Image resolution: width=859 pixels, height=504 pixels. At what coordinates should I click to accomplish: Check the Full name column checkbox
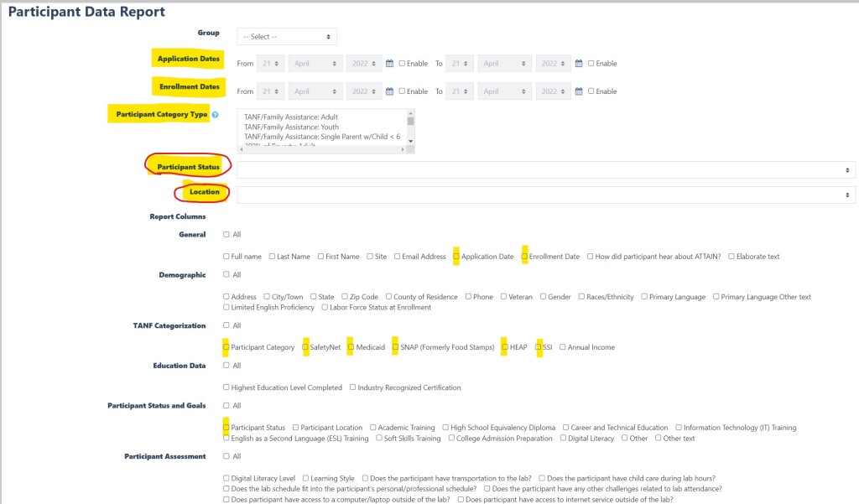(226, 257)
